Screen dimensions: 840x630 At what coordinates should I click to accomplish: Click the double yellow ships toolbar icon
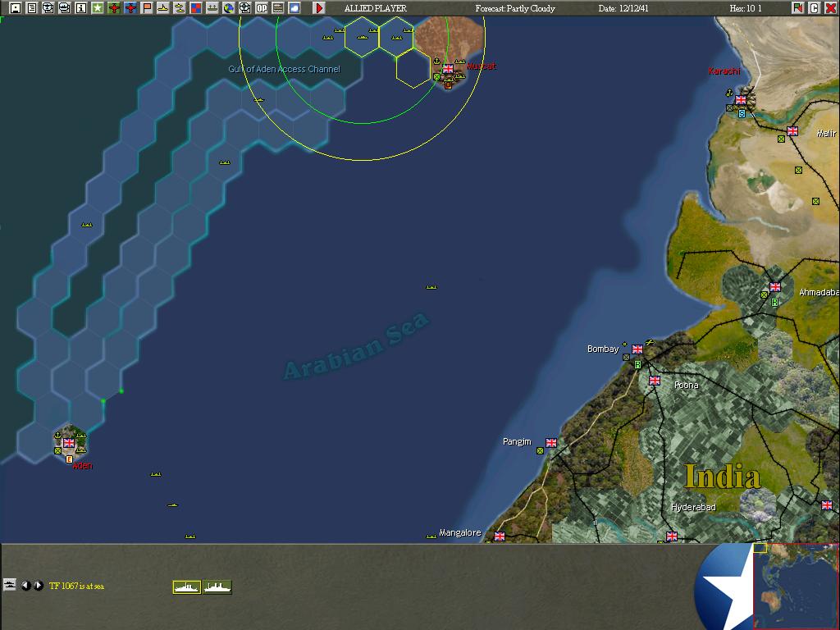click(180, 8)
